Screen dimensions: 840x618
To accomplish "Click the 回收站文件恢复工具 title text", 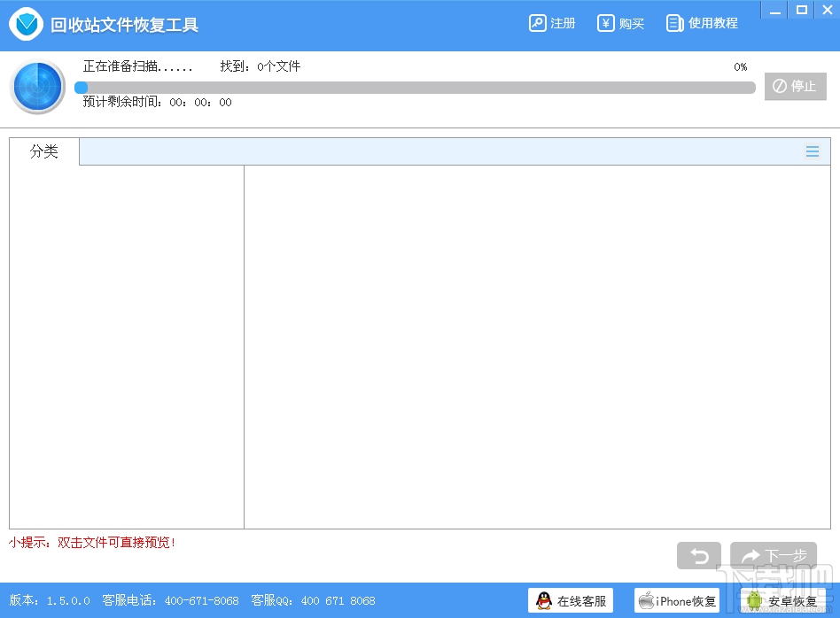I will tap(124, 25).
